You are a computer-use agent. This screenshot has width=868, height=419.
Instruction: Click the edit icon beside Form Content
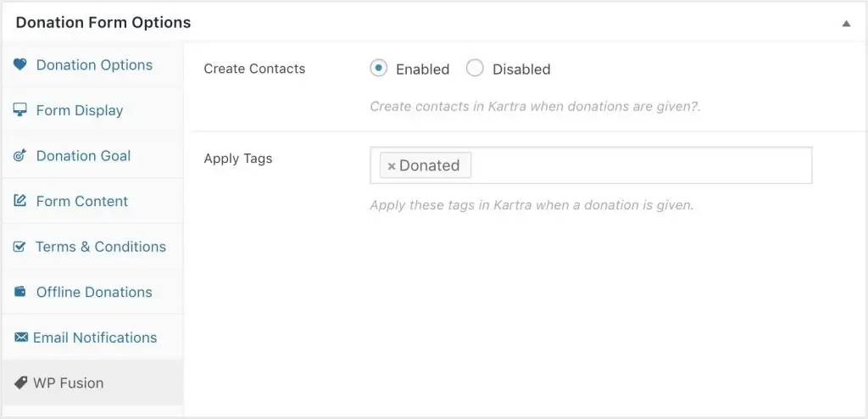(x=20, y=201)
